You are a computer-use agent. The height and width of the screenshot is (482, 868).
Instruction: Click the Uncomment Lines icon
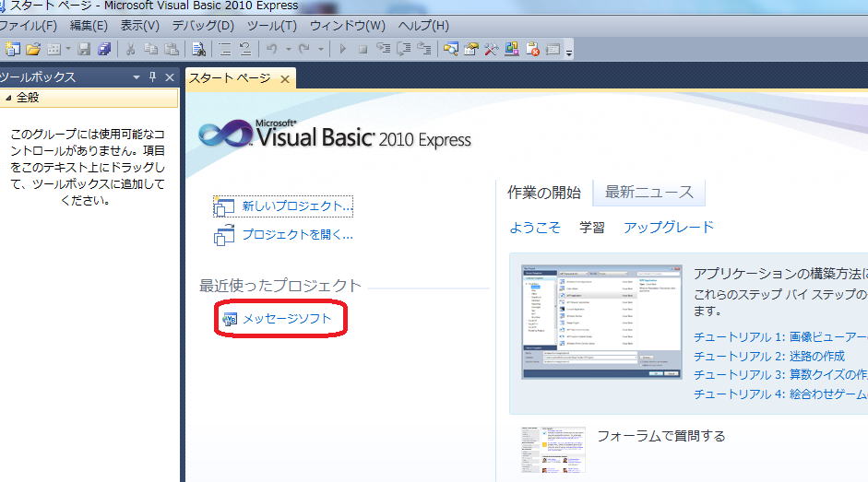tap(245, 49)
